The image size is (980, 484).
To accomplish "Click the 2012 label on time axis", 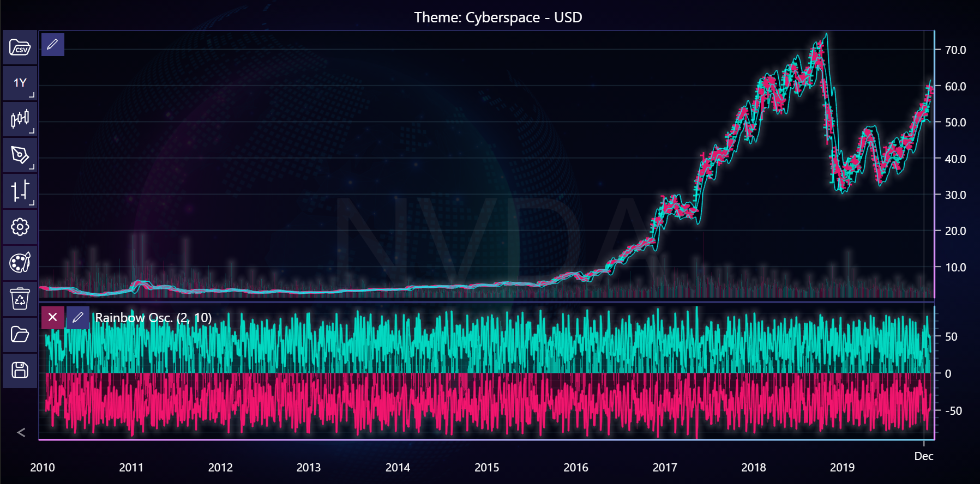I will click(220, 468).
